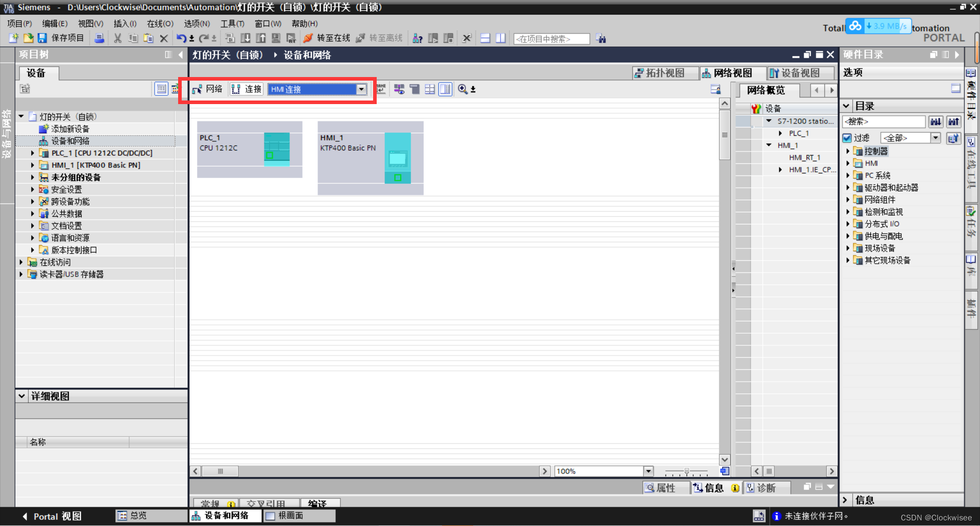Click the Paste clipboard icon
Image resolution: width=980 pixels, height=526 pixels.
(x=149, y=38)
